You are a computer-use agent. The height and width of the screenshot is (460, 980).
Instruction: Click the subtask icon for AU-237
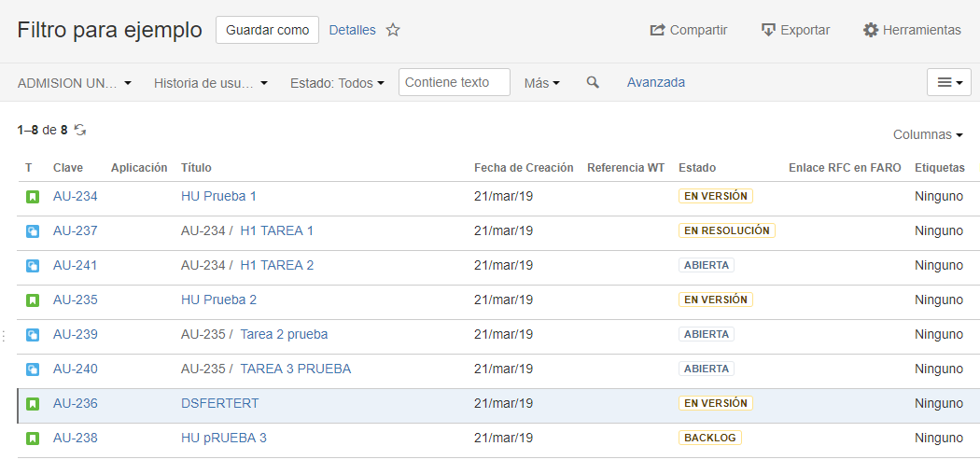click(33, 231)
